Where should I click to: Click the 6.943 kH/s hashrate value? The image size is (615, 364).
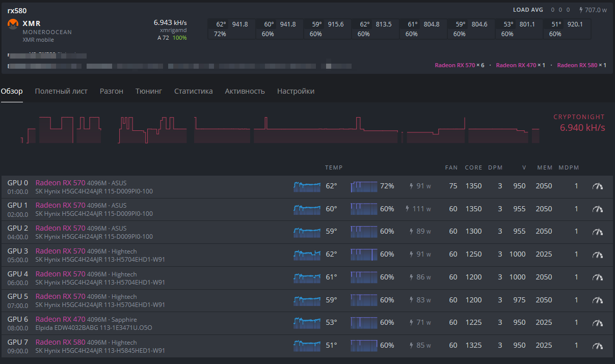point(170,23)
